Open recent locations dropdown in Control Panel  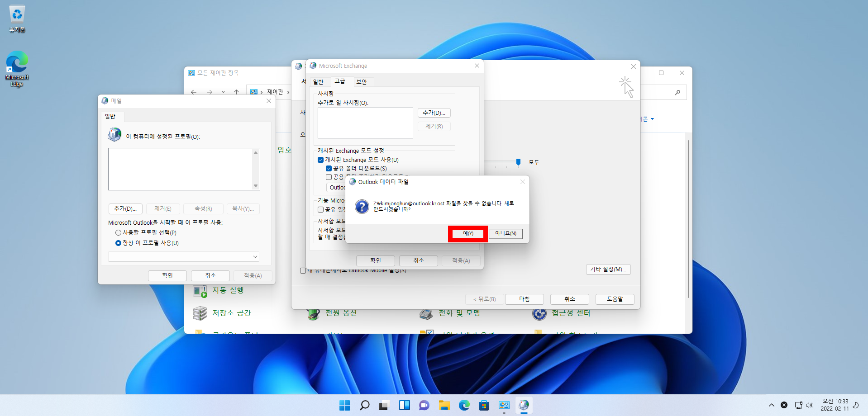click(223, 92)
